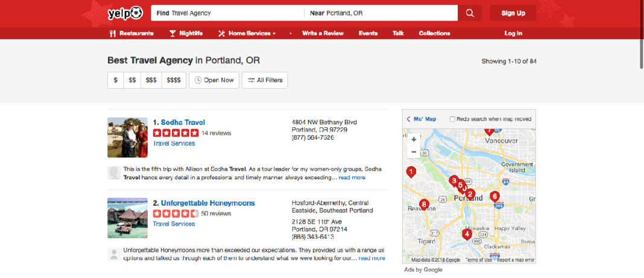
Task: Click the 'Showing 1-10 of 84' text
Action: tap(509, 61)
